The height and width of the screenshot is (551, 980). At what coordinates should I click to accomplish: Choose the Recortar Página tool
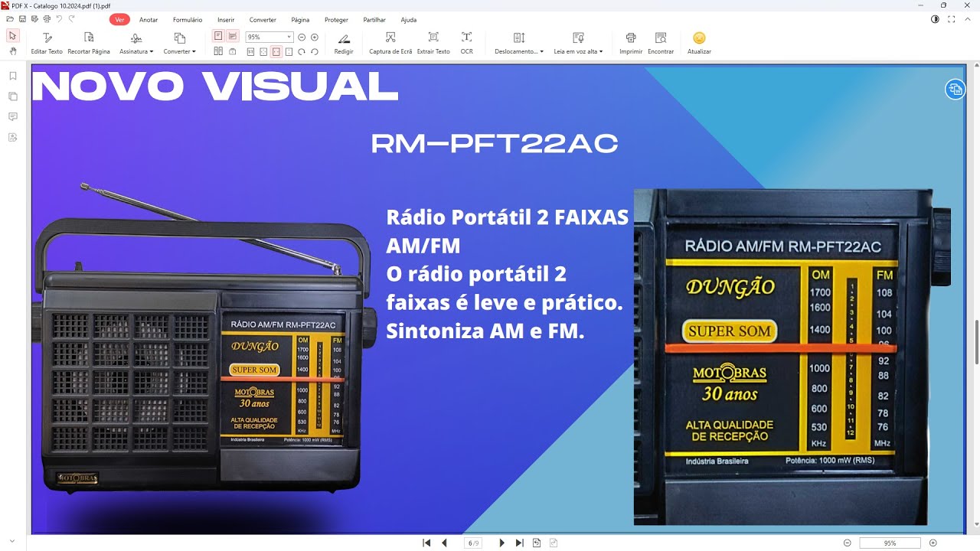(x=89, y=44)
